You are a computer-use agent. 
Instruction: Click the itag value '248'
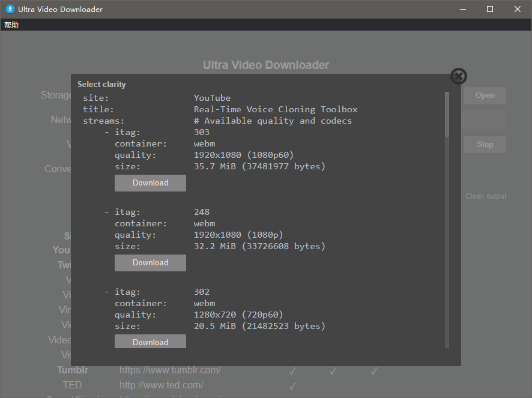[x=202, y=212]
